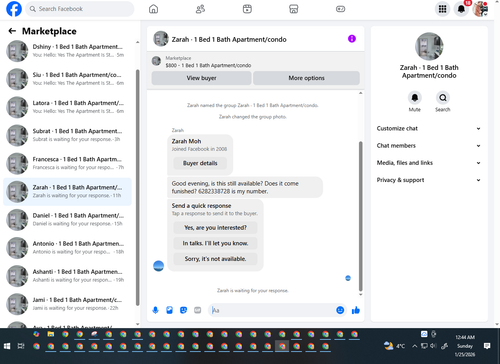Open the weather widget showing 4°C
This screenshot has height=364, width=500.
394,346
